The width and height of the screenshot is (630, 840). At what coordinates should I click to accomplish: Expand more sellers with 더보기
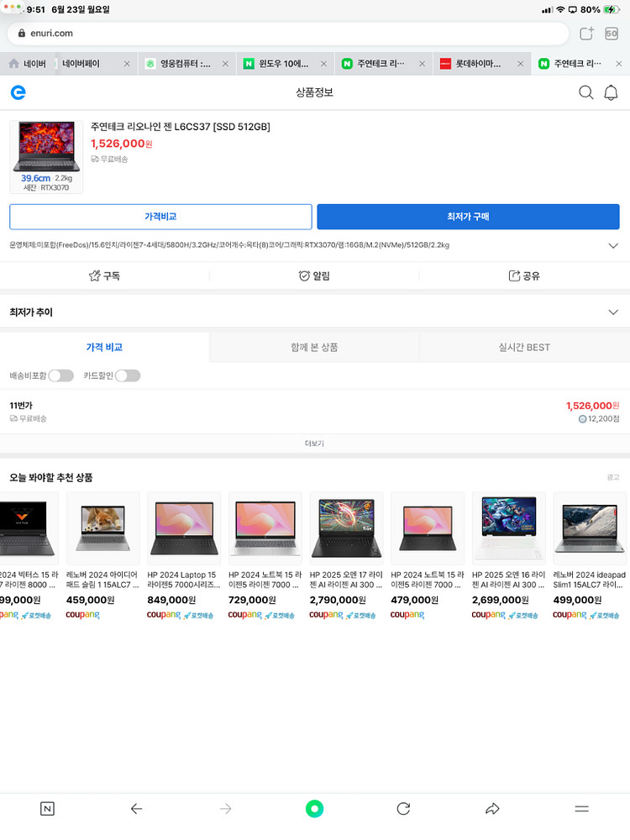click(314, 443)
